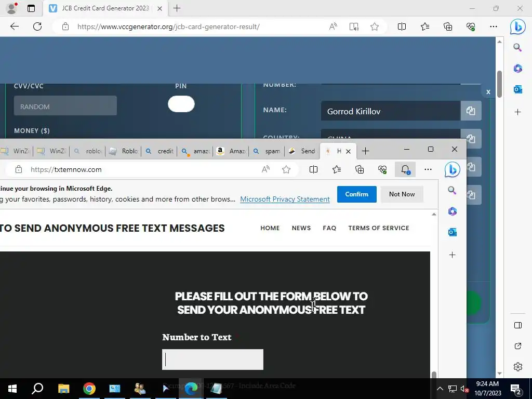Open new tab in txtemnow window

tap(365, 151)
